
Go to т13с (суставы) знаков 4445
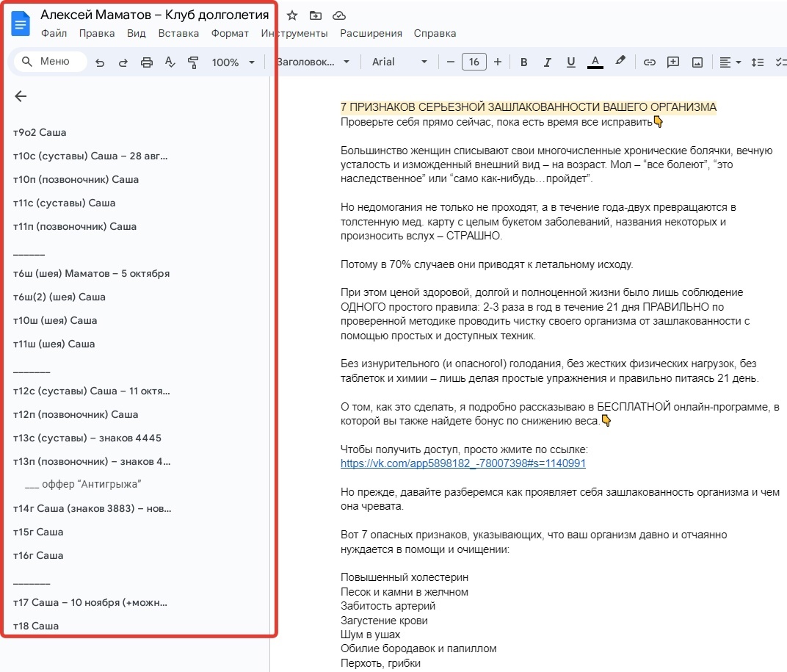pos(87,438)
